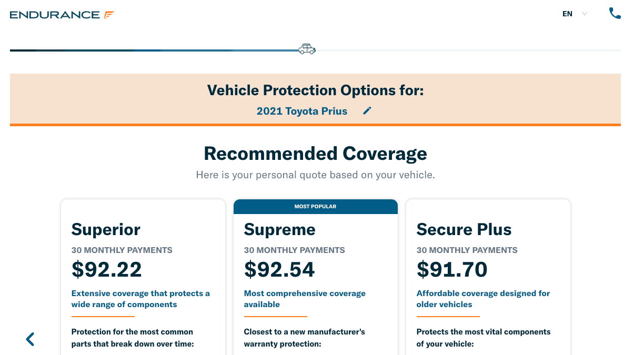The height and width of the screenshot is (355, 644).
Task: Click the $91.70 Secure Plus price
Action: [x=452, y=269]
